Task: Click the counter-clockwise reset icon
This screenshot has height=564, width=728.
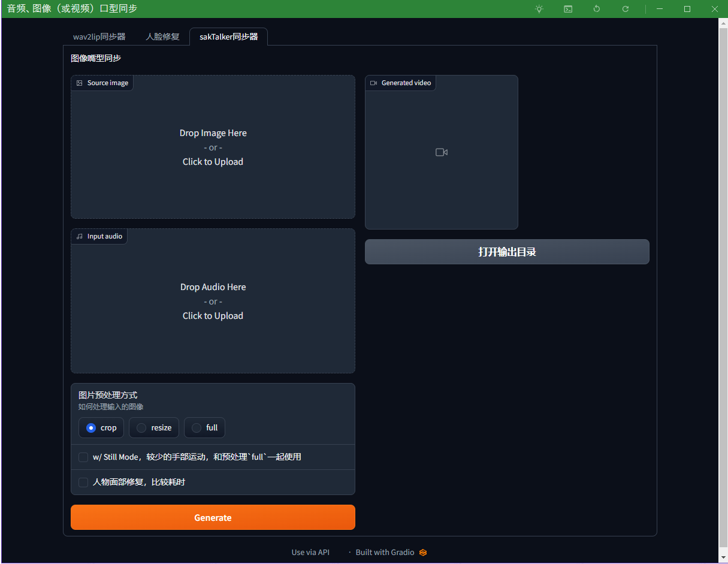Action: tap(597, 9)
